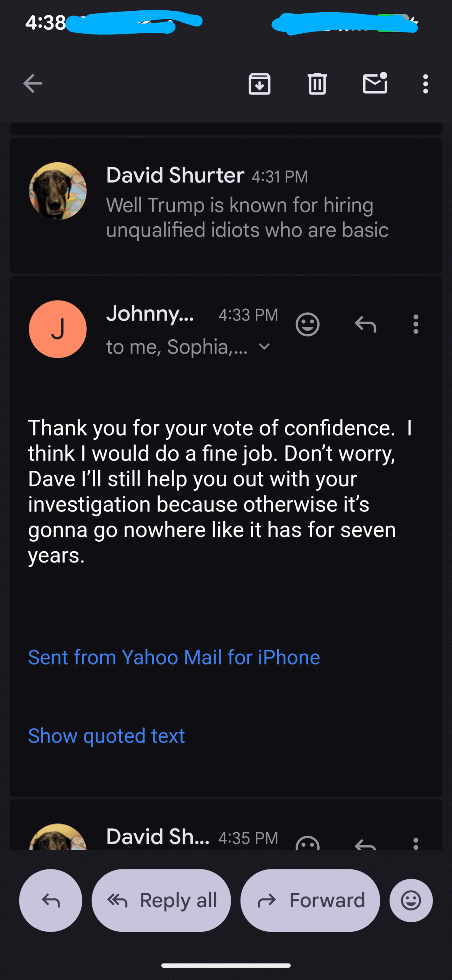
Task: Open David Sh... 4:35 PM message header
Action: tap(158, 837)
